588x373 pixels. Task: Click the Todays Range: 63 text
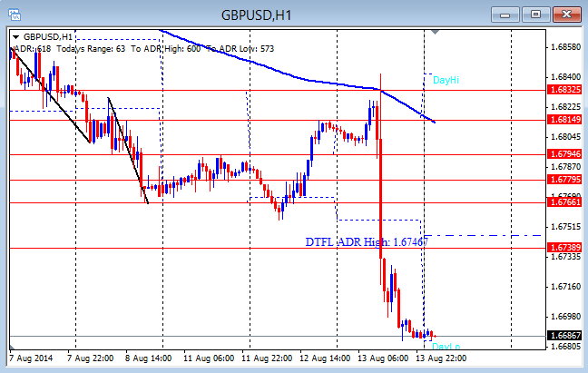91,49
